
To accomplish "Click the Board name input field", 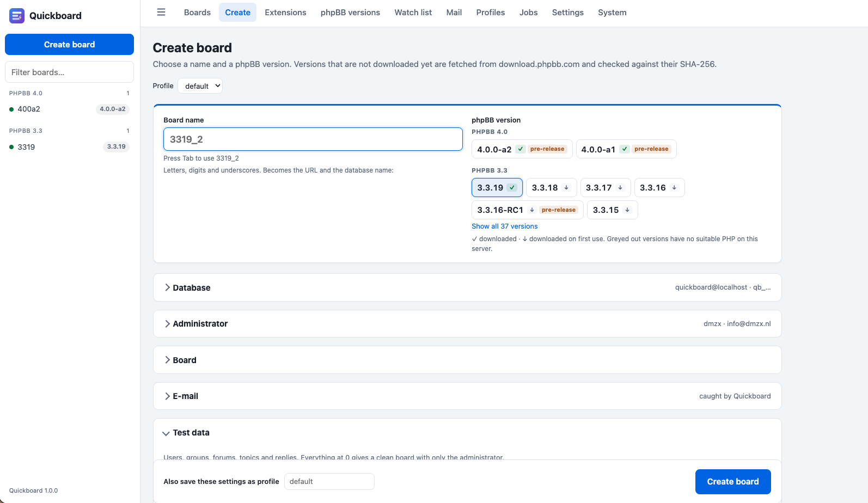I will pyautogui.click(x=313, y=139).
